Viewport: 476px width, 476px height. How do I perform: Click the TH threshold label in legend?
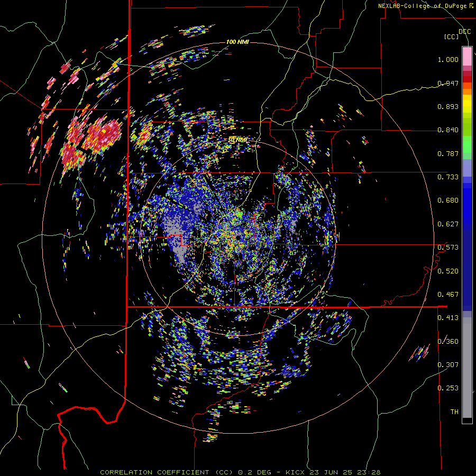tap(454, 412)
